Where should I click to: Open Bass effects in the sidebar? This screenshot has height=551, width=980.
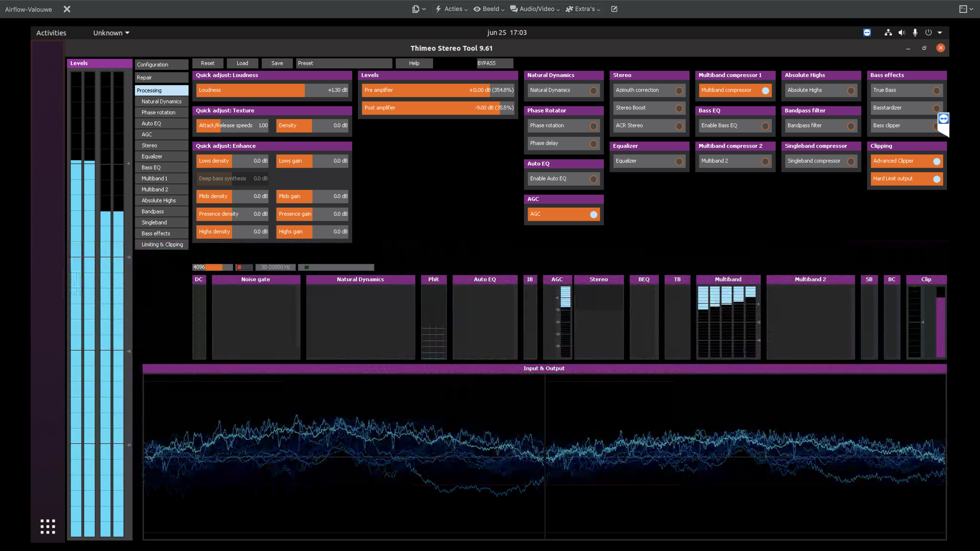[x=162, y=233]
